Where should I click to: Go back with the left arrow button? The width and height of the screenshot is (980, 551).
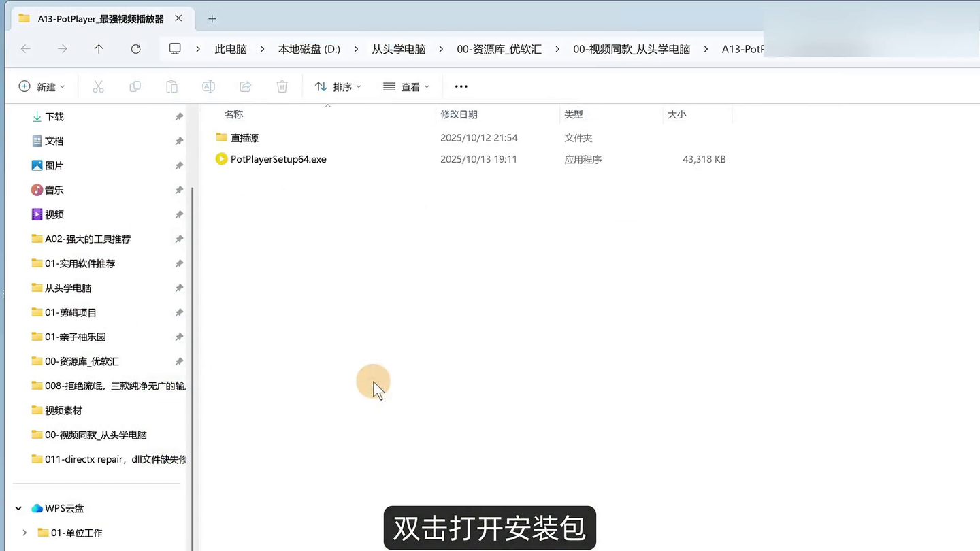pyautogui.click(x=26, y=49)
